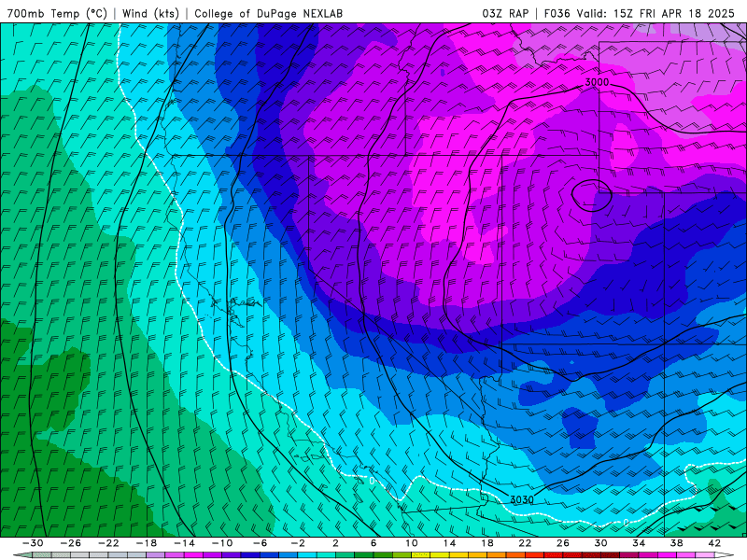
Task: Click the "3030" height contour label
Action: click(522, 499)
